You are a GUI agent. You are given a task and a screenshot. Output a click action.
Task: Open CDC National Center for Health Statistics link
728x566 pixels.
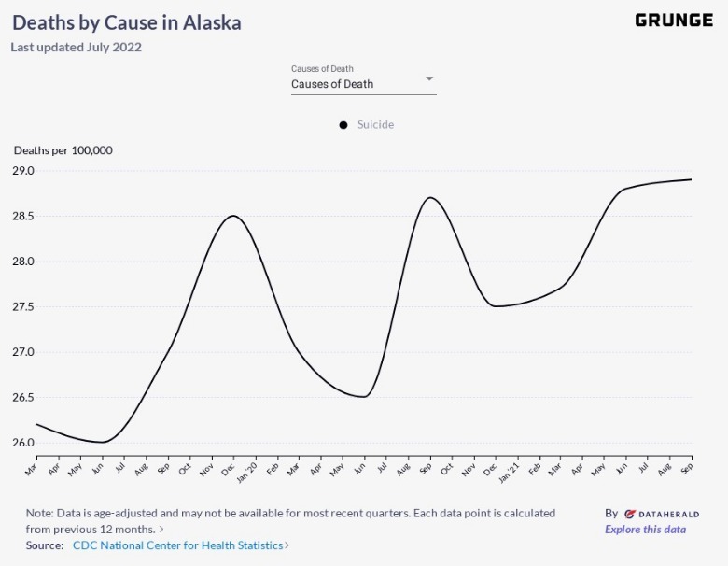[177, 545]
